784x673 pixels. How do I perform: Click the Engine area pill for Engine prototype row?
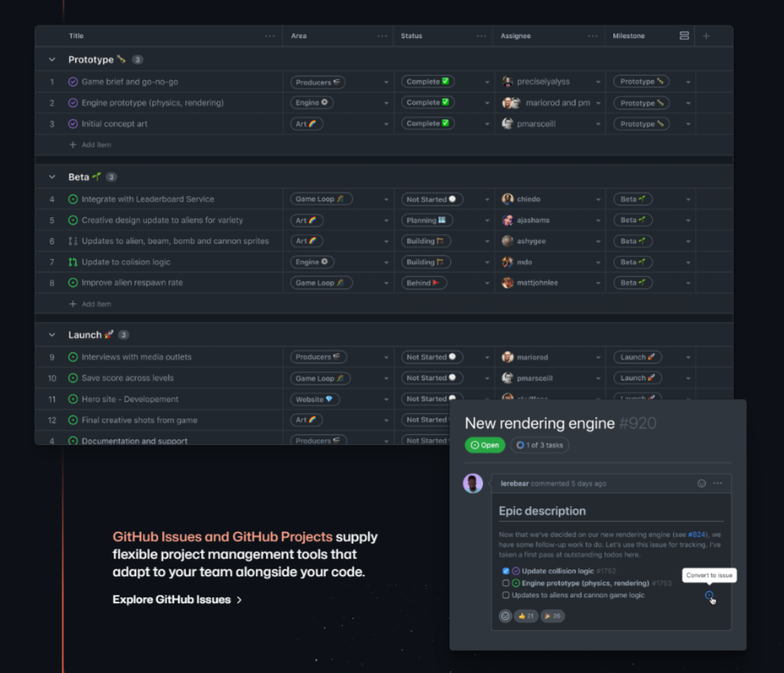311,103
